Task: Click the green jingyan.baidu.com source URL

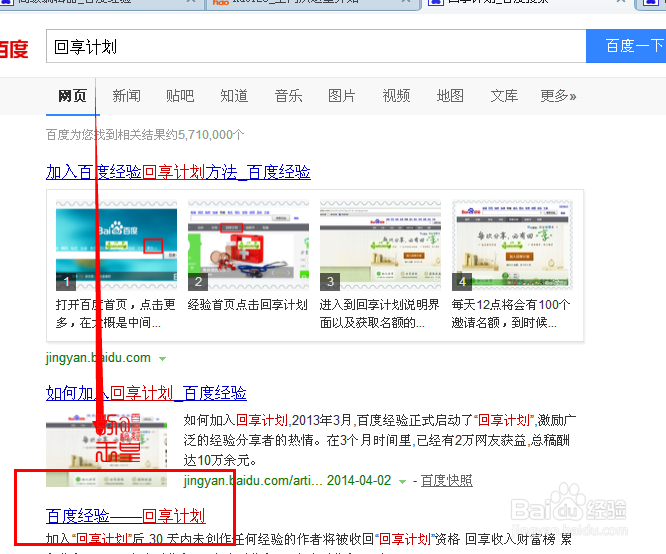Action: pos(98,358)
